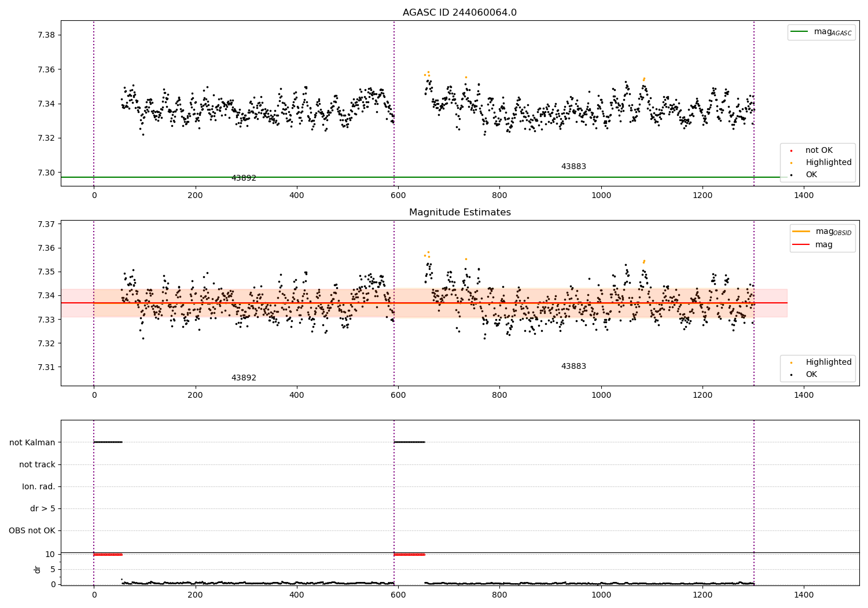The height and width of the screenshot is (608, 868).
Task: Click the 7.38 y-axis tick label
Action: click(x=45, y=35)
